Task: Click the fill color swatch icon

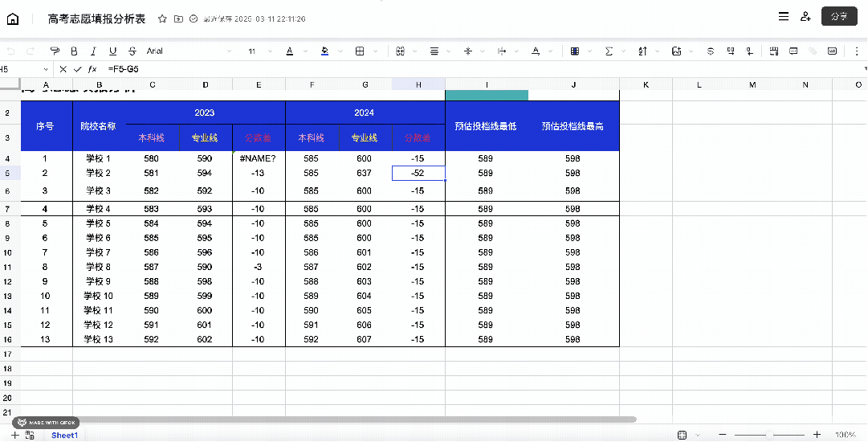Action: click(x=324, y=51)
